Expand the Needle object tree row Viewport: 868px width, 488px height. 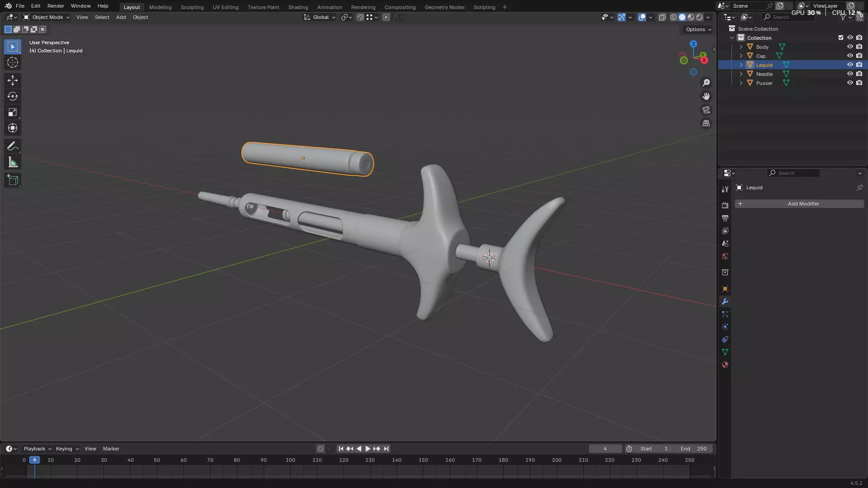point(741,74)
